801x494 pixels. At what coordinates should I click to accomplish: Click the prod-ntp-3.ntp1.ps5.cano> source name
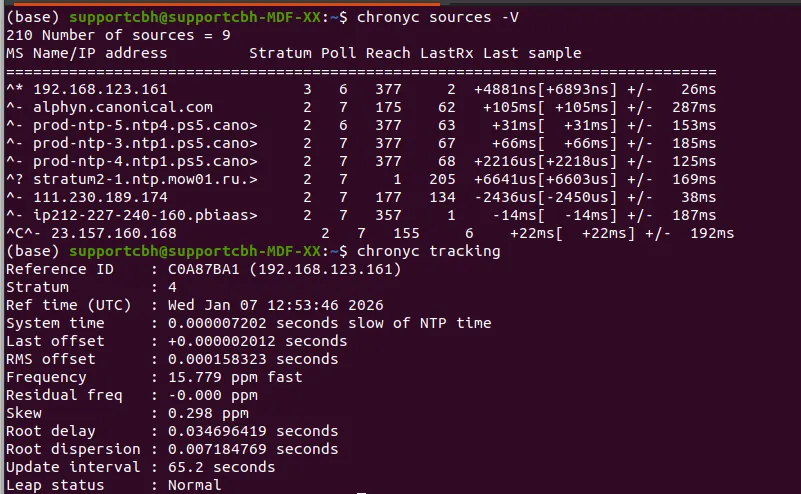pos(145,143)
